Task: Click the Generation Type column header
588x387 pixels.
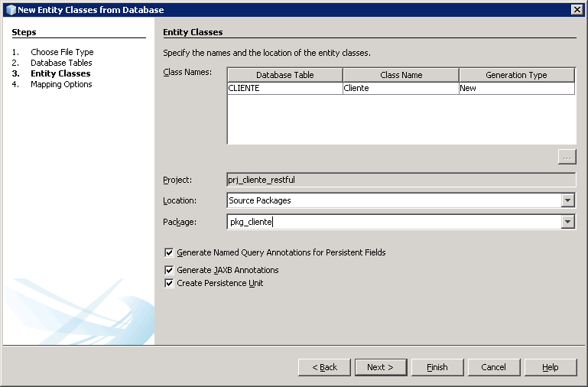Action: 516,75
